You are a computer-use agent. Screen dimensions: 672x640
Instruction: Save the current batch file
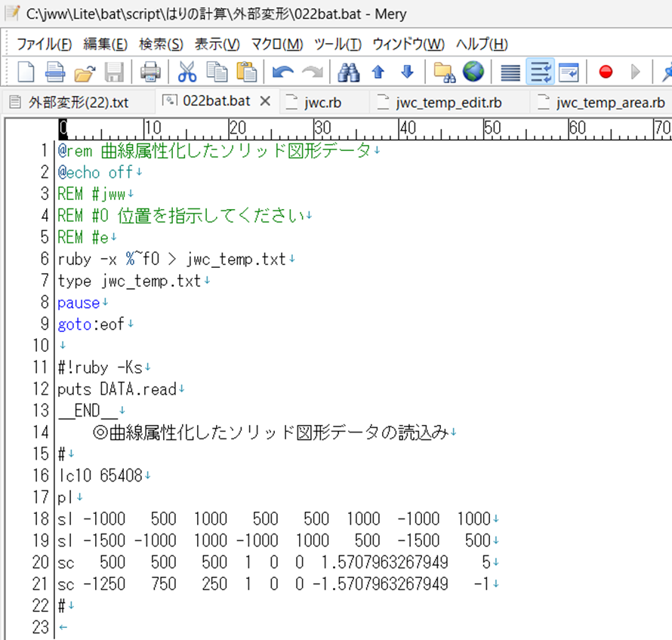pyautogui.click(x=115, y=72)
